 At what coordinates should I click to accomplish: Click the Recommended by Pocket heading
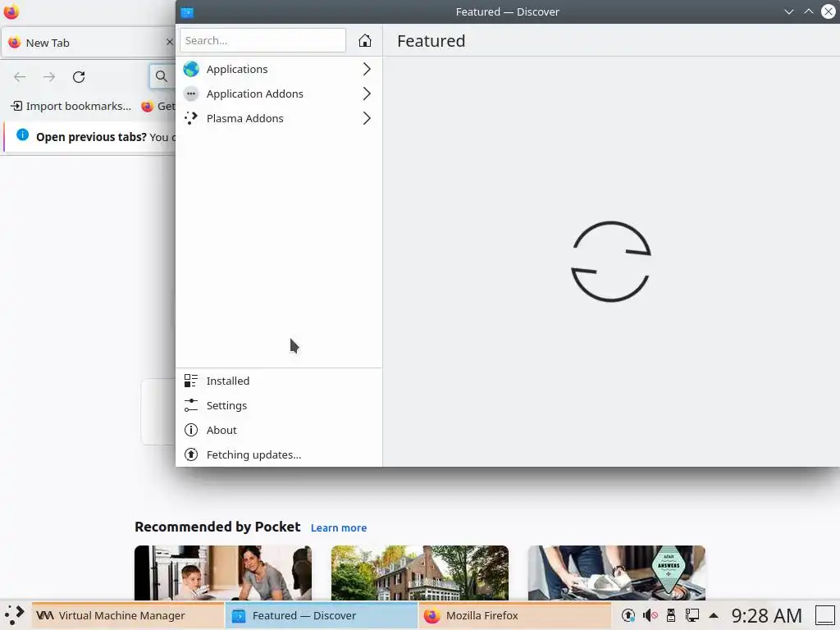[217, 527]
